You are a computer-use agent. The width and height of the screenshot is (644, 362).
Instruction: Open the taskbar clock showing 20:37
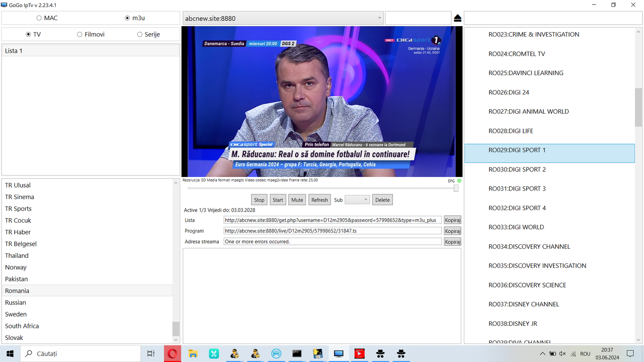pos(607,353)
